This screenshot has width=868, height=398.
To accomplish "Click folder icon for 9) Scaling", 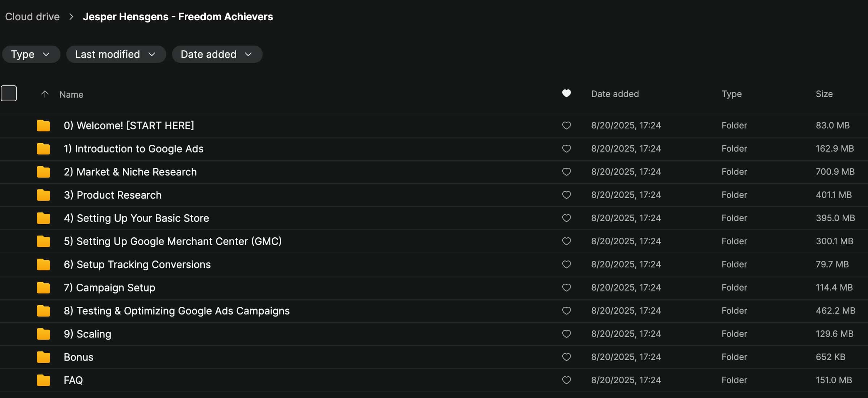I will (43, 334).
